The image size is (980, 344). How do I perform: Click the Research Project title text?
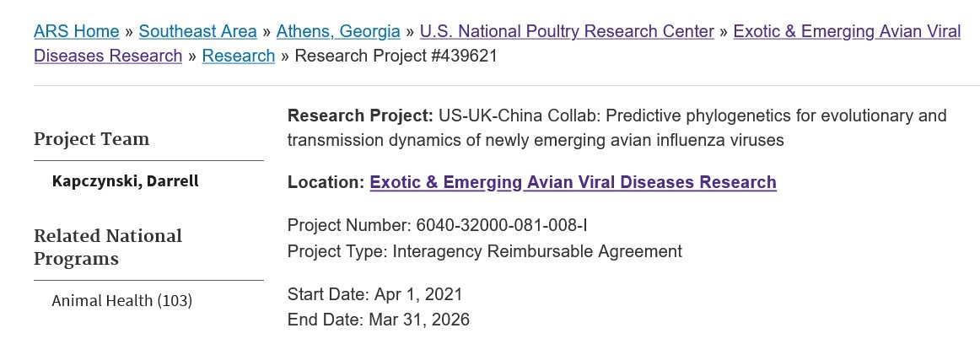click(x=617, y=128)
